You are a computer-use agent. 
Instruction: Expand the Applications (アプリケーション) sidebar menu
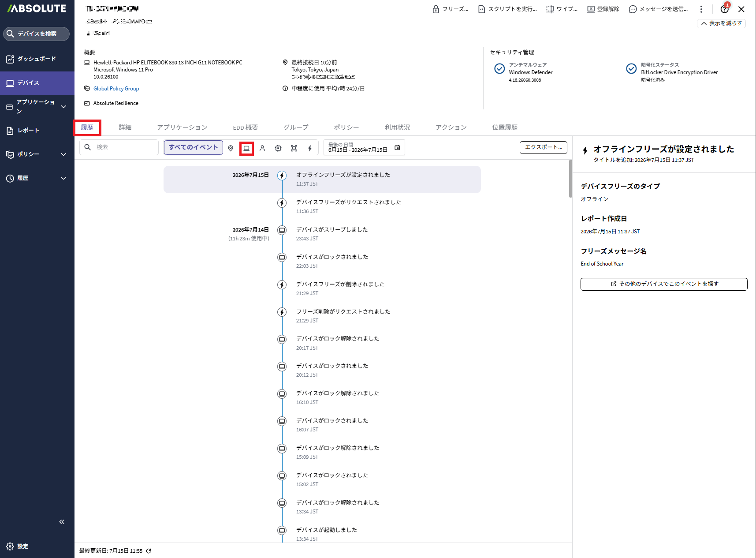pyautogui.click(x=37, y=107)
